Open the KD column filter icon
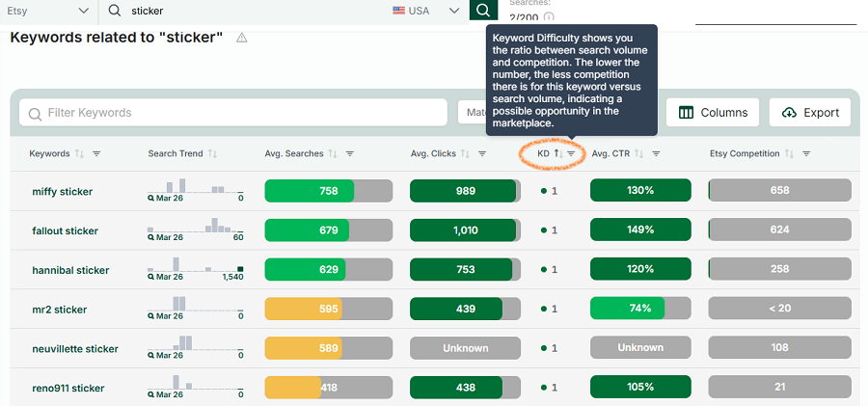 tap(571, 153)
